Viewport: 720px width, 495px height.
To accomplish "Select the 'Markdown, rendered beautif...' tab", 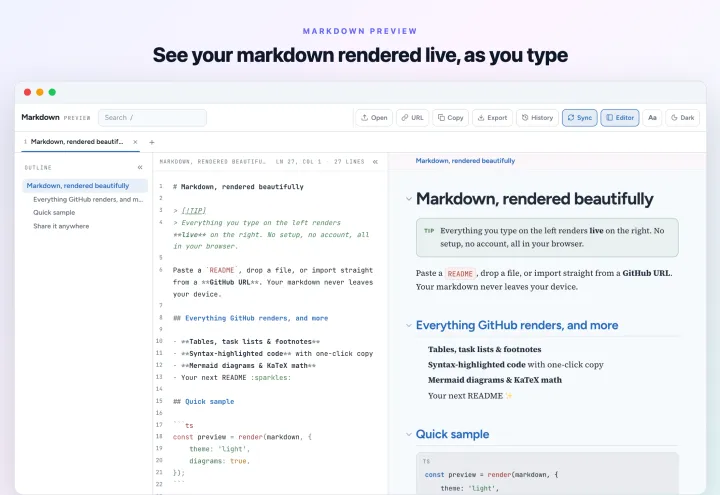I will coord(77,142).
